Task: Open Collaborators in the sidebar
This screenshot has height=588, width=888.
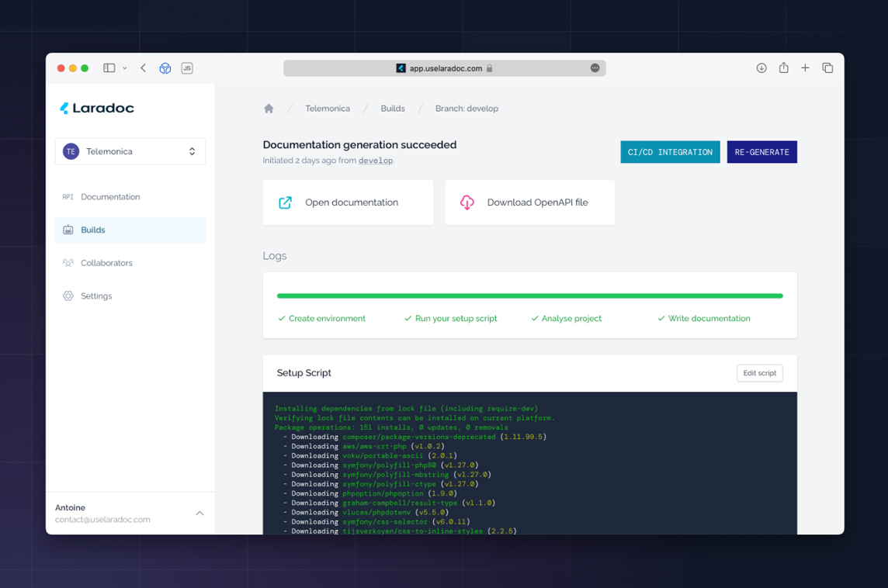Action: pos(130,263)
